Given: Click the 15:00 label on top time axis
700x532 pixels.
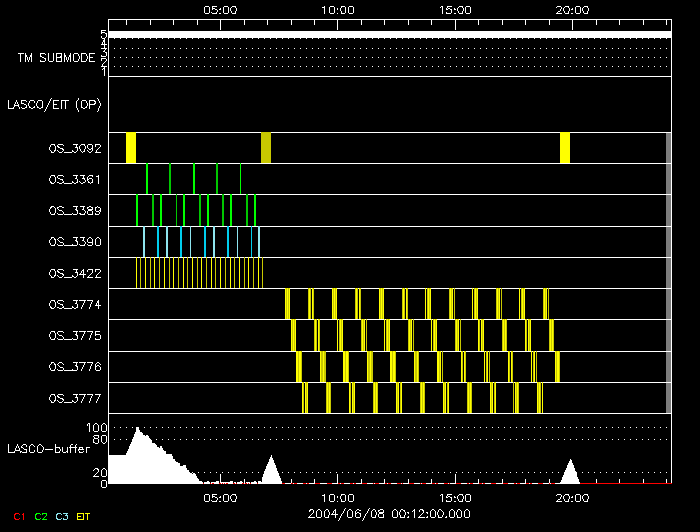Looking at the screenshot, I should click(x=455, y=9).
